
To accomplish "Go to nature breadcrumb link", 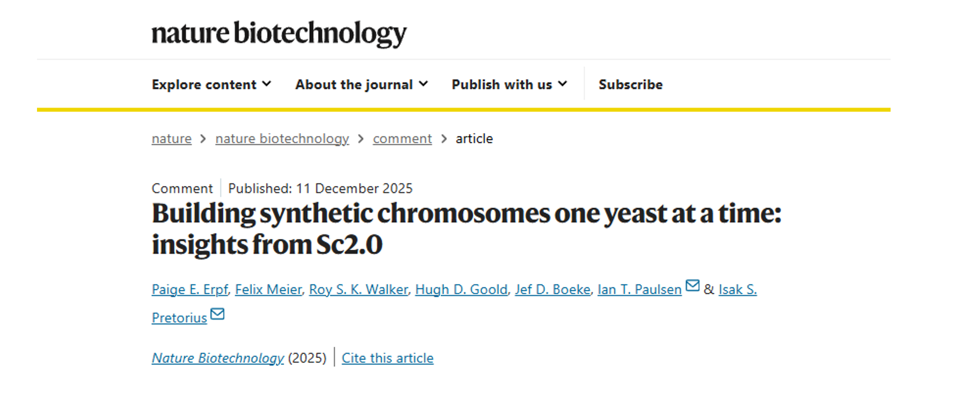I will (171, 139).
